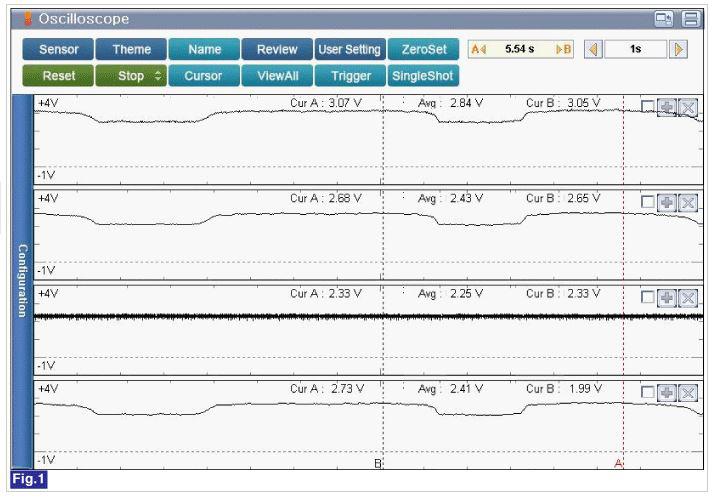Click the split layout icon in title bar
This screenshot has width=712, height=497.
tap(690, 19)
